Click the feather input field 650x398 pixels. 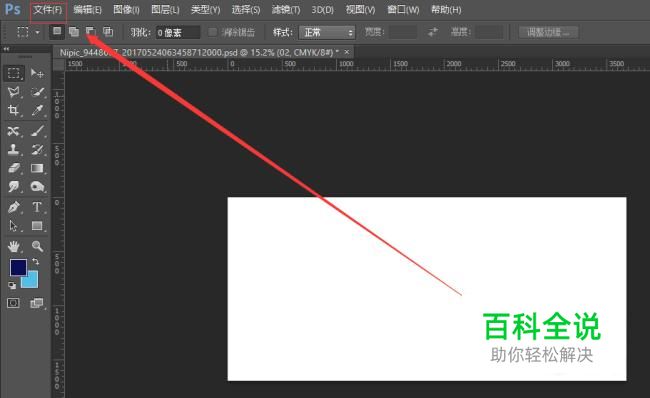click(x=177, y=32)
